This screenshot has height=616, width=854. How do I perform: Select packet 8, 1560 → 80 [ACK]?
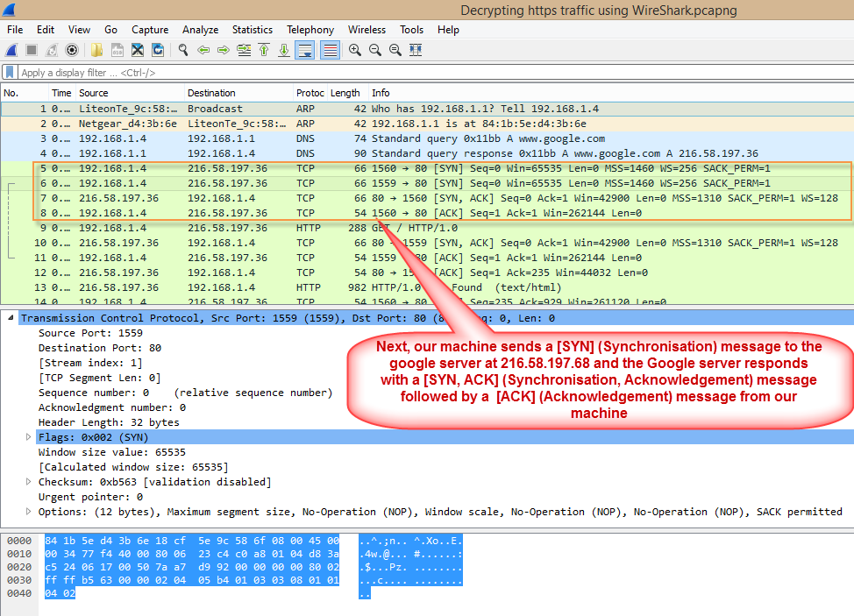pyautogui.click(x=427, y=213)
